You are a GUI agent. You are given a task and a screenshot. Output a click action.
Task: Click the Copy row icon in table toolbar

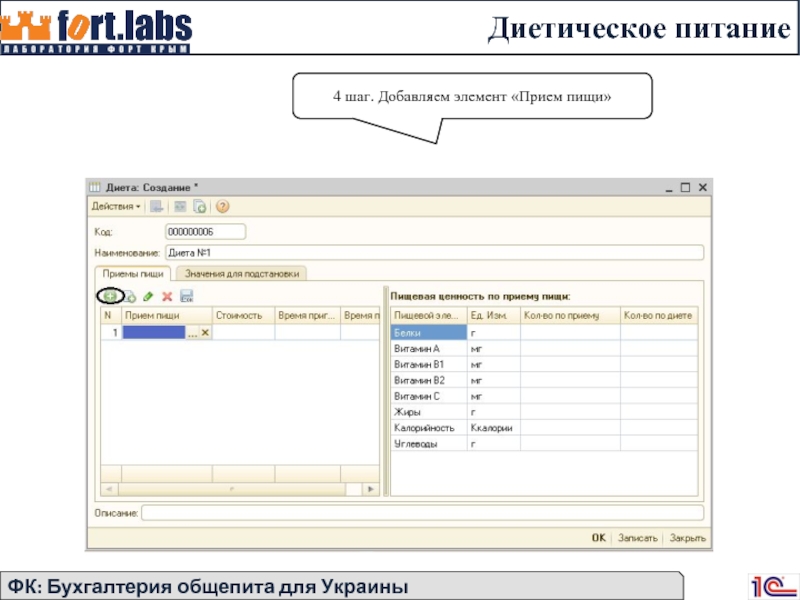click(130, 297)
